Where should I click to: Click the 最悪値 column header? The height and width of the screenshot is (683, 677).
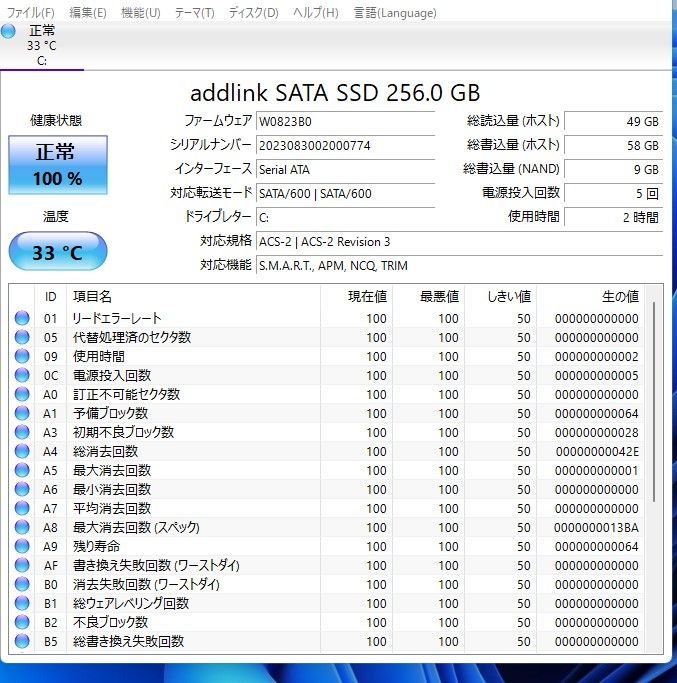click(428, 297)
